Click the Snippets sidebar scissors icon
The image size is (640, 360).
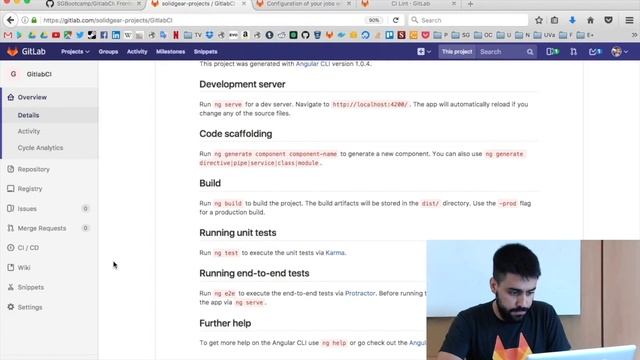pos(11,287)
